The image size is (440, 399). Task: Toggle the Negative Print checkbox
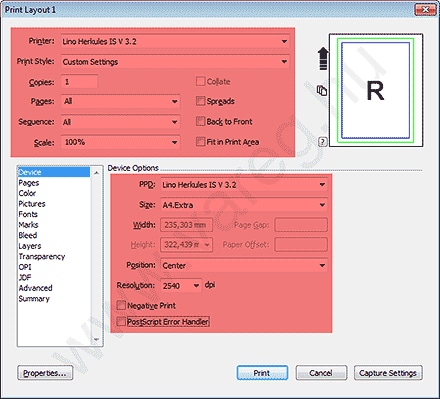click(x=121, y=305)
